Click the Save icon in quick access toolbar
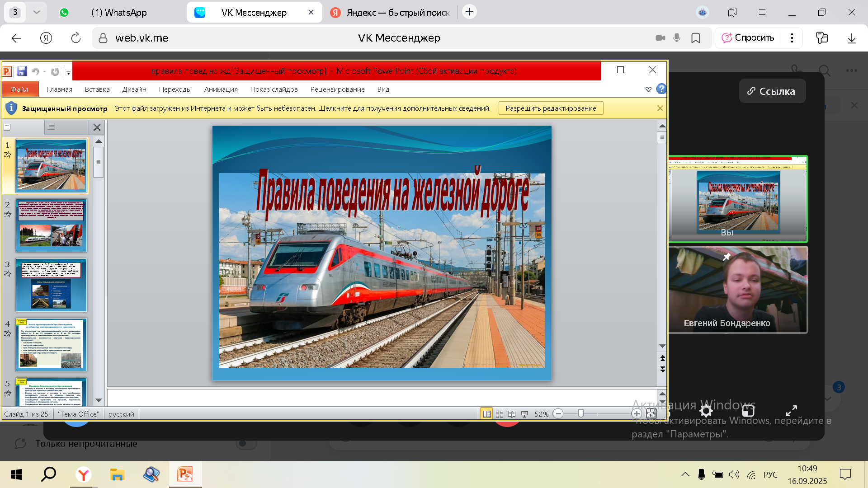 tap(22, 71)
